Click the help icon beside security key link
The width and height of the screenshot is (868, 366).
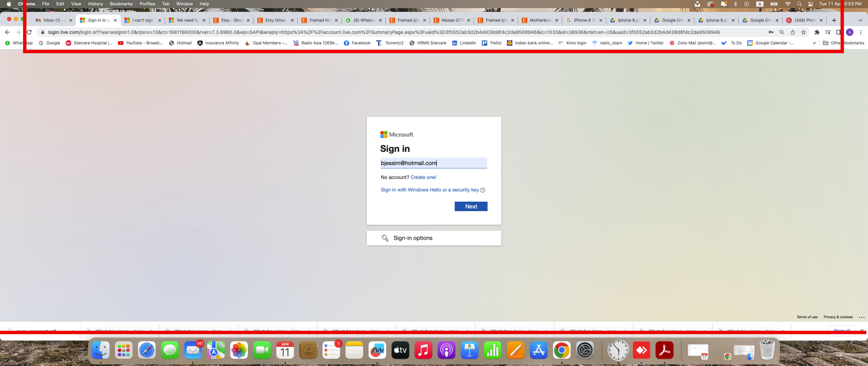(483, 190)
